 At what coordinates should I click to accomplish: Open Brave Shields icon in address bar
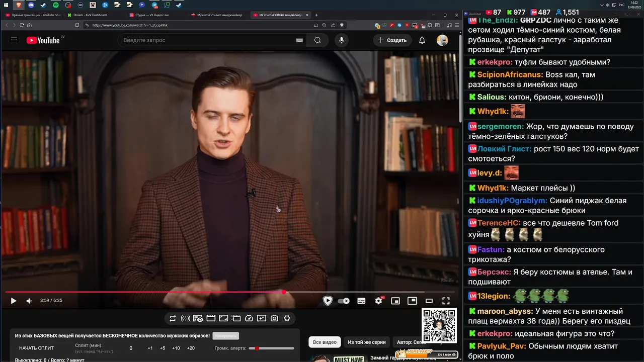click(x=342, y=25)
